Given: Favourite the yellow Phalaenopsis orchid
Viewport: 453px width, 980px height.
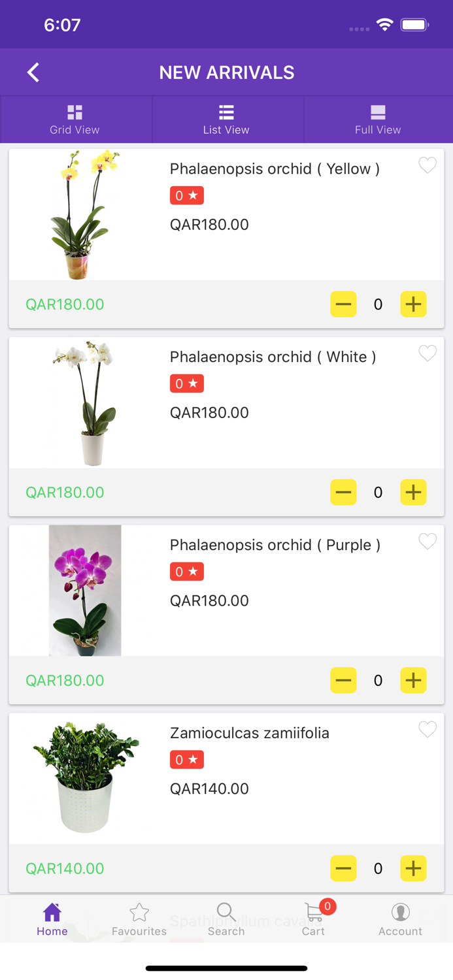Looking at the screenshot, I should 428,166.
